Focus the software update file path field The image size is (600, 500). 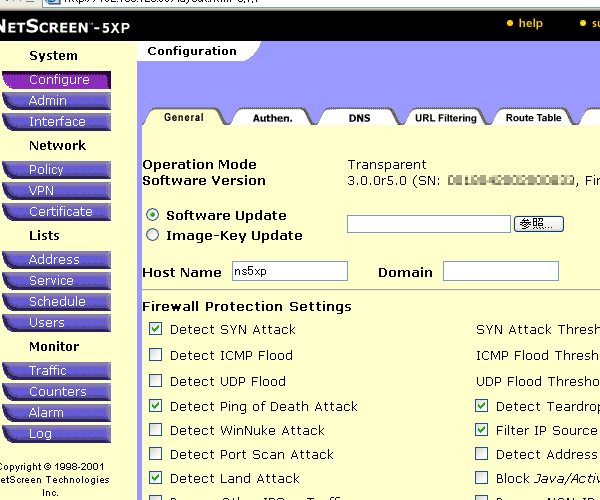click(x=429, y=224)
